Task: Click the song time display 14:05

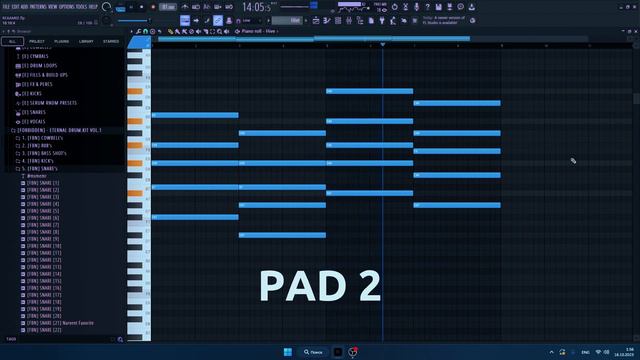Action: 256,7
